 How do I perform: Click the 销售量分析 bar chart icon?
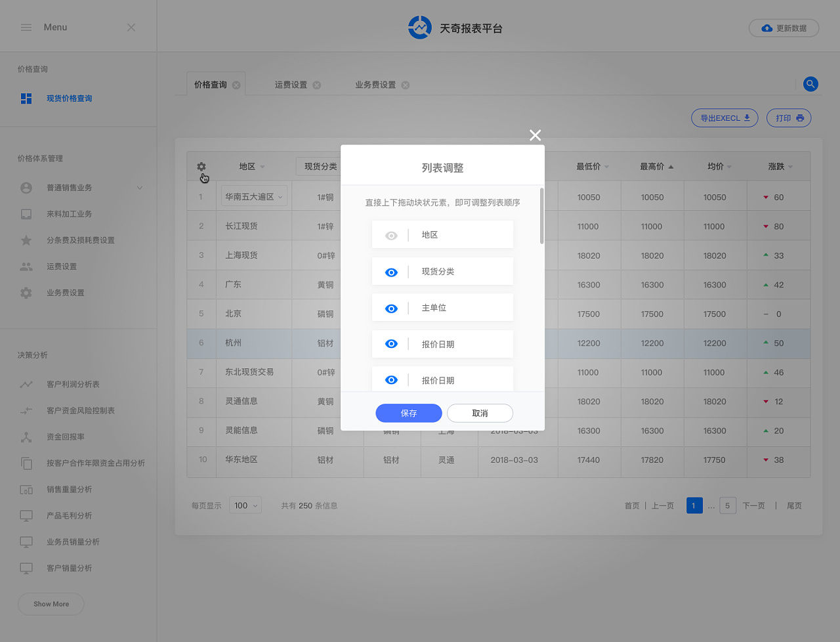(x=26, y=489)
